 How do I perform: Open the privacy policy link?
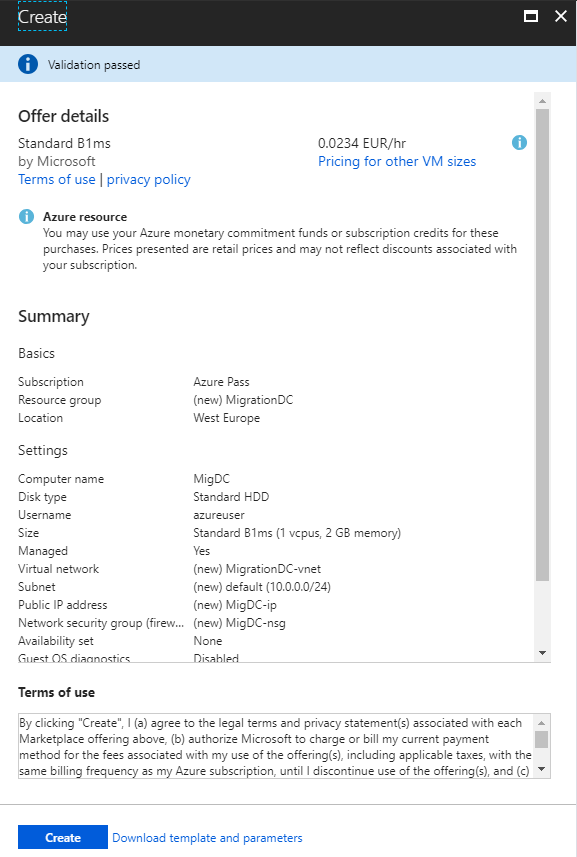(x=149, y=179)
